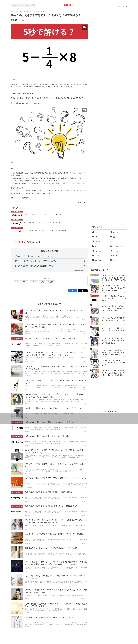Select the #通勤時間 keyword tag
Image resolution: width=138 pixels, height=644 pixels.
click(50, 282)
